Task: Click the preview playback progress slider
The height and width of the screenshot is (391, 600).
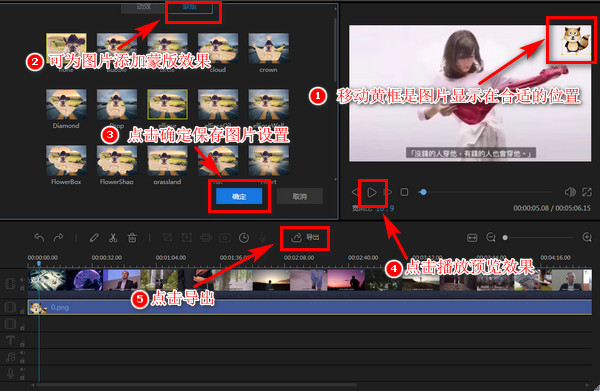Action: coord(485,192)
